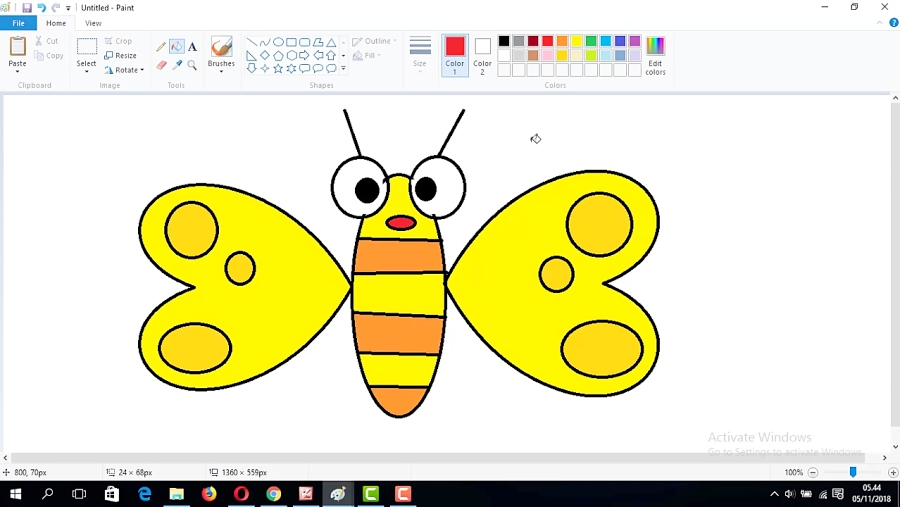Pick the Eraser tool

point(161,65)
